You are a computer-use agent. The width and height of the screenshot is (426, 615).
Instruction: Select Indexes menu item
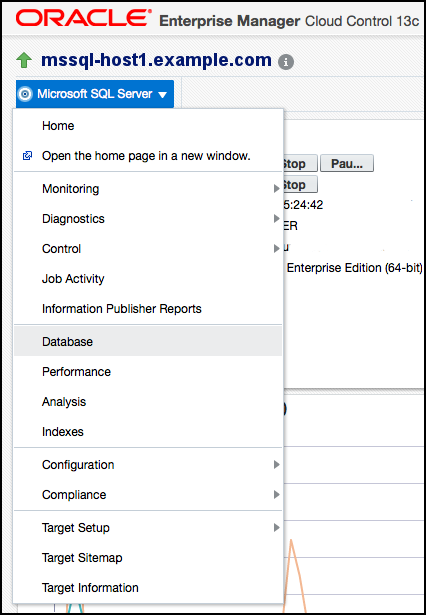pyautogui.click(x=148, y=432)
